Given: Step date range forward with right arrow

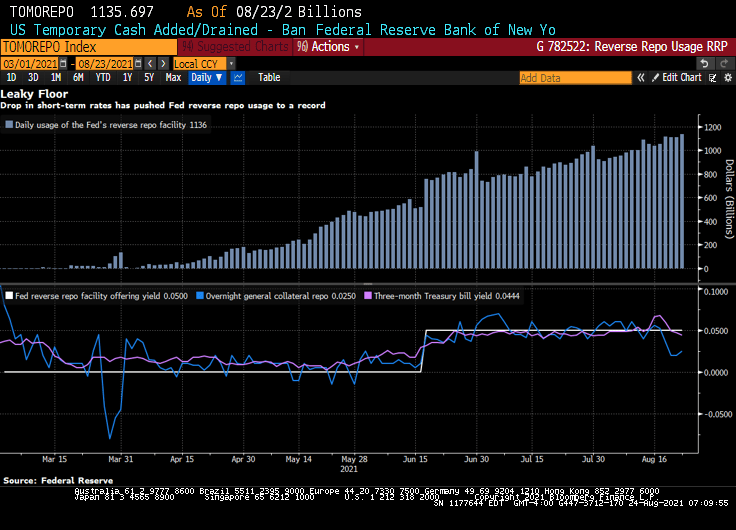Looking at the screenshot, I should pyautogui.click(x=163, y=63).
